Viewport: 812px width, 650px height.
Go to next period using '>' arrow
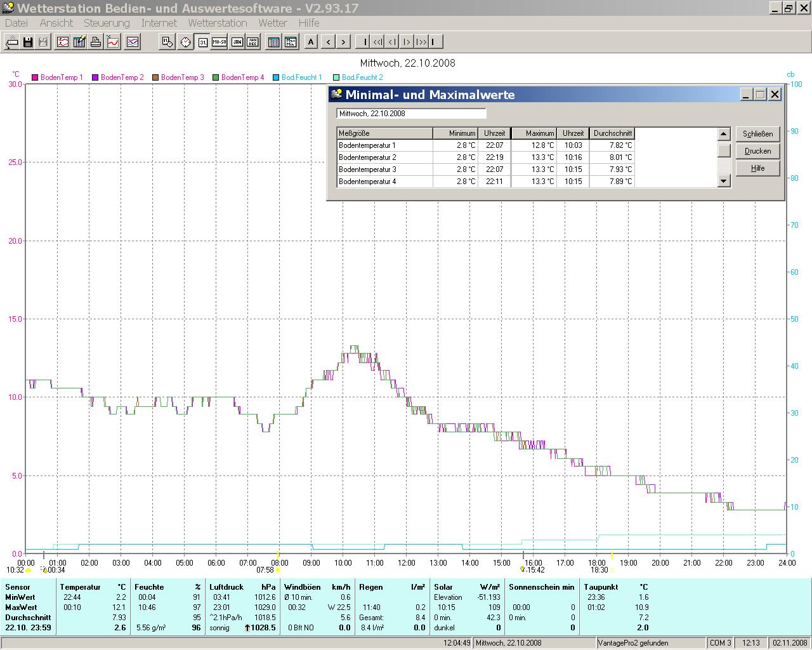343,43
